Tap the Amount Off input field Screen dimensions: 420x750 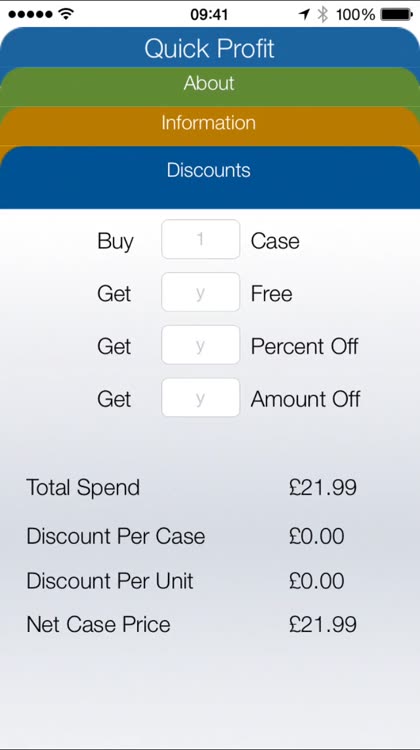[200, 397]
